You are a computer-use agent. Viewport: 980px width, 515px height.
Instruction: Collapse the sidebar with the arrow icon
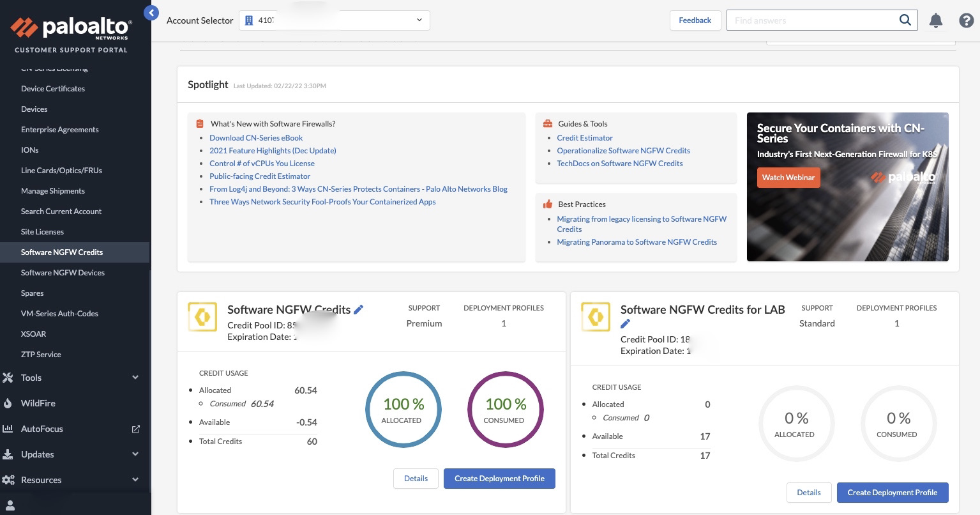click(151, 12)
